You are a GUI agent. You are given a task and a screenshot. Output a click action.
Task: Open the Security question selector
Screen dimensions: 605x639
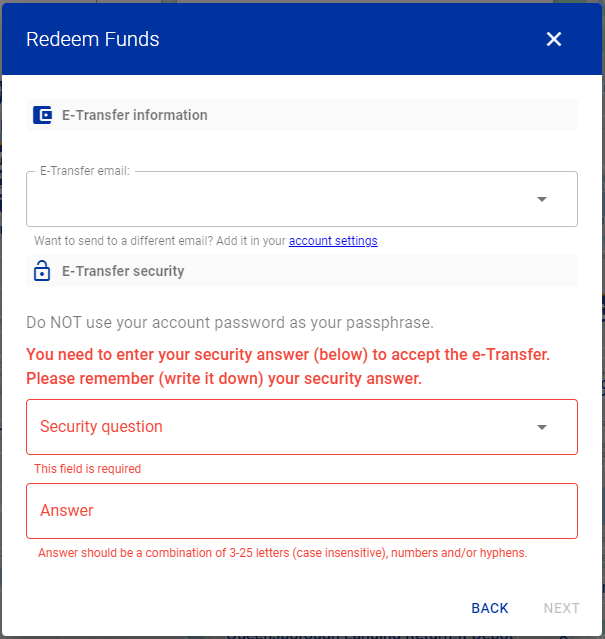click(x=302, y=427)
